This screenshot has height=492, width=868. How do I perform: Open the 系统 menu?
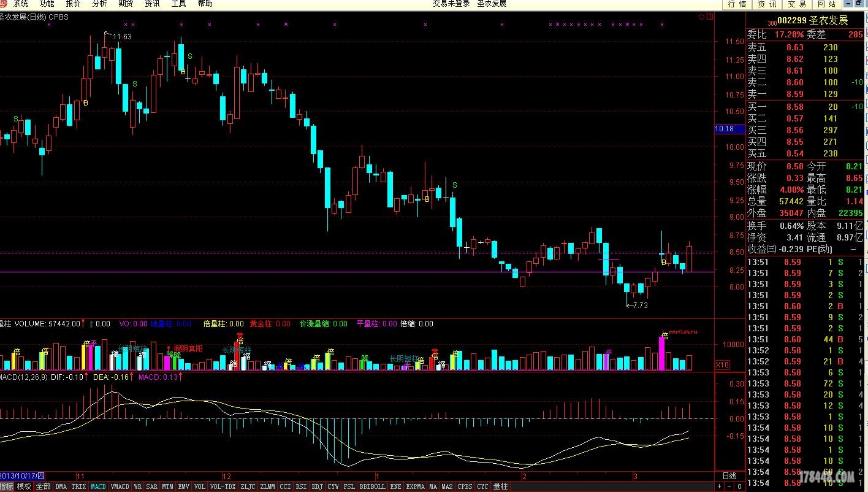(x=20, y=4)
